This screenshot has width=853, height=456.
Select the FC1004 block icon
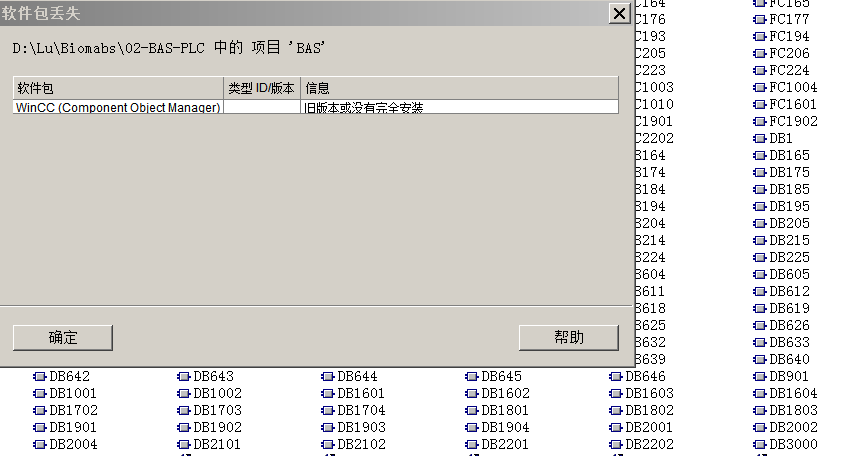(760, 87)
